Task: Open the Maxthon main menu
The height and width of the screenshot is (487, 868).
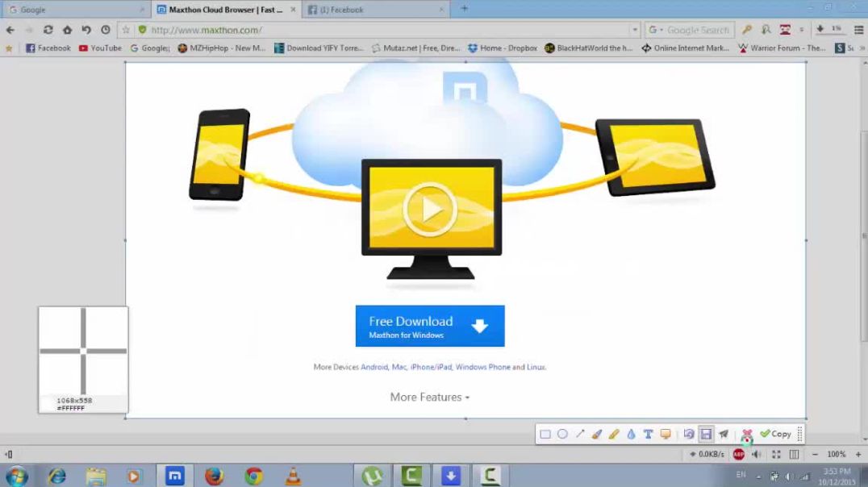Action: (858, 30)
